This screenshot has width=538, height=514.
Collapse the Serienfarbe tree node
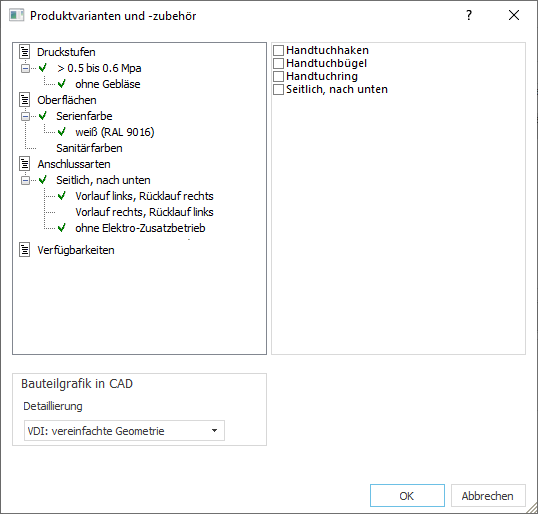25,116
